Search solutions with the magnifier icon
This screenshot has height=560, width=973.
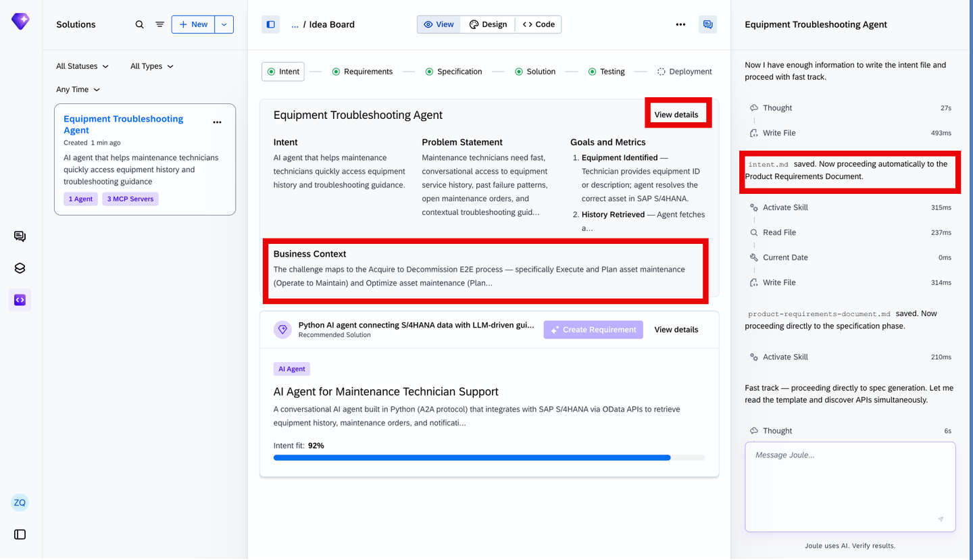139,24
